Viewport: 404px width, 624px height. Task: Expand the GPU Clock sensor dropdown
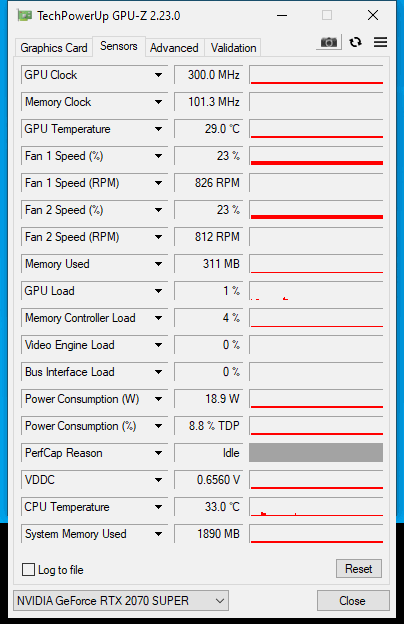158,75
